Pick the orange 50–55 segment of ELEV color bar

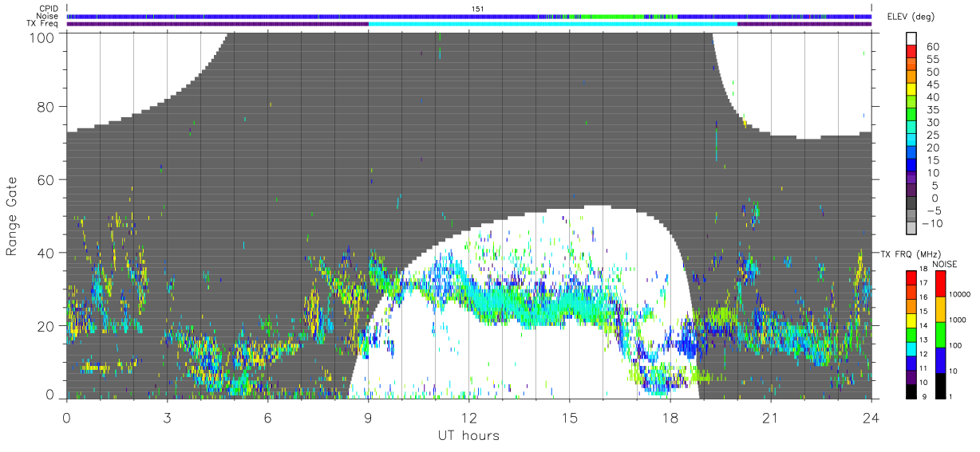pyautogui.click(x=912, y=65)
